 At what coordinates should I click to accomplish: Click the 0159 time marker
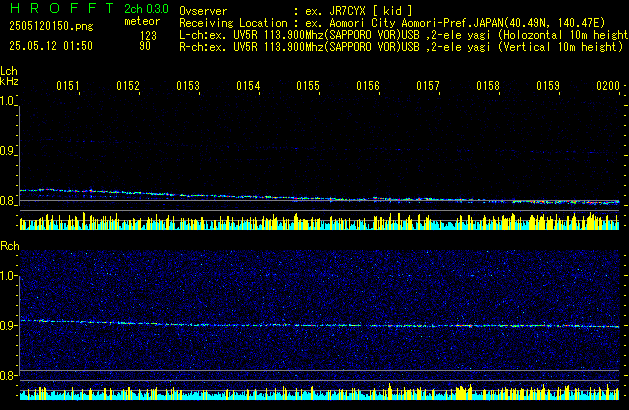[548, 86]
